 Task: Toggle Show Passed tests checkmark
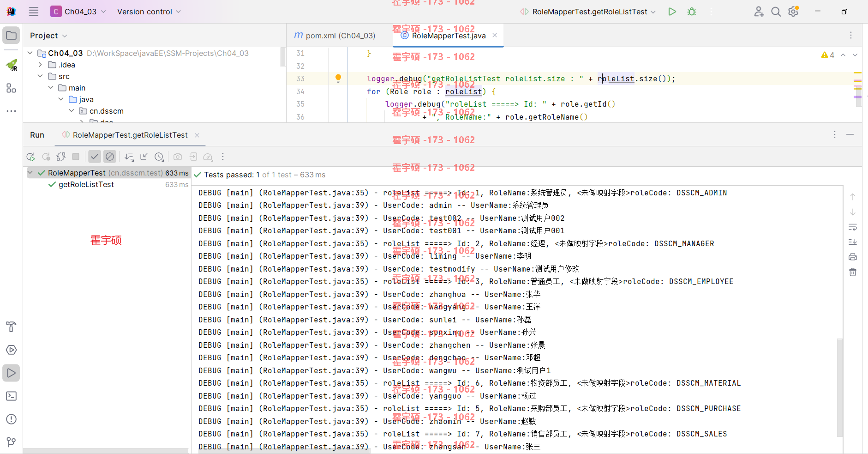pos(95,157)
